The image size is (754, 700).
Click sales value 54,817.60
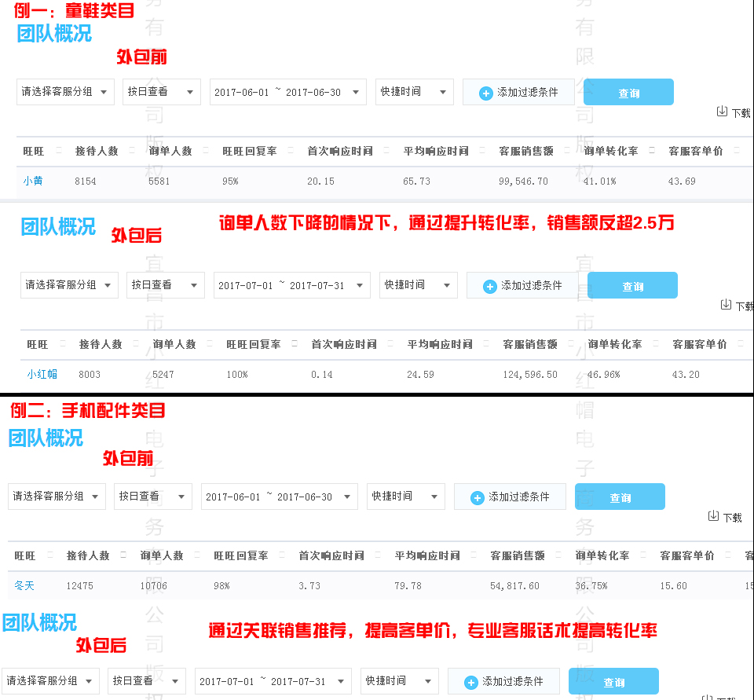click(x=514, y=586)
